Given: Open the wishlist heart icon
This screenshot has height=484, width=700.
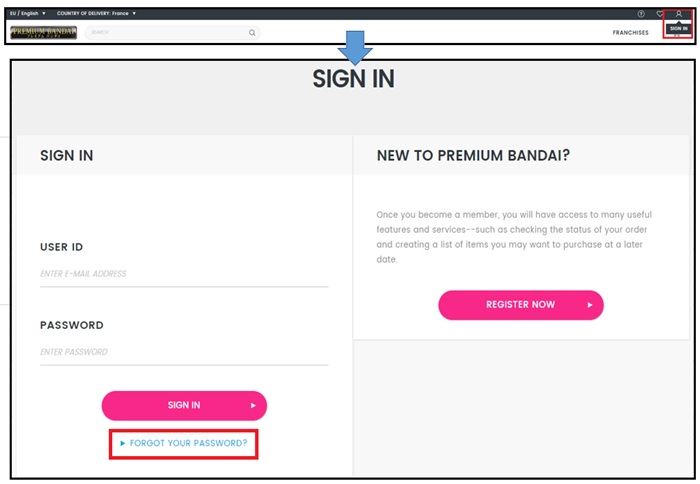Looking at the screenshot, I should coord(659,14).
